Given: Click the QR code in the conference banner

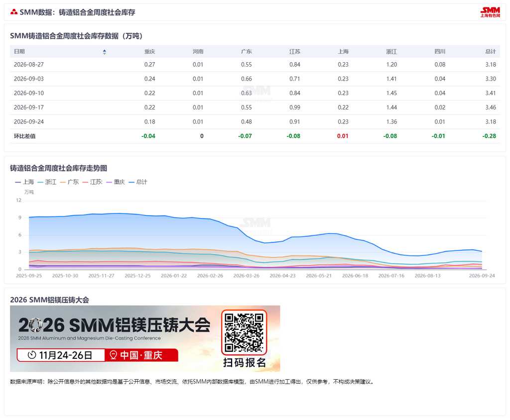Looking at the screenshot, I should pos(244,332).
